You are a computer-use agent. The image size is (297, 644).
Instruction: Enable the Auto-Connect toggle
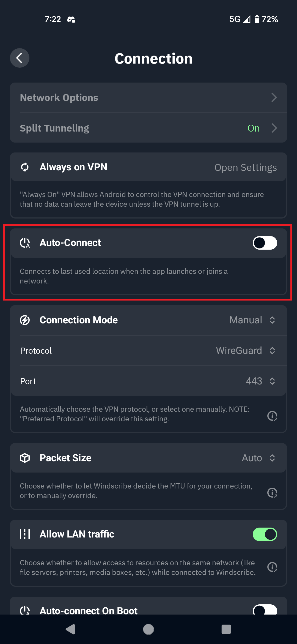265,243
